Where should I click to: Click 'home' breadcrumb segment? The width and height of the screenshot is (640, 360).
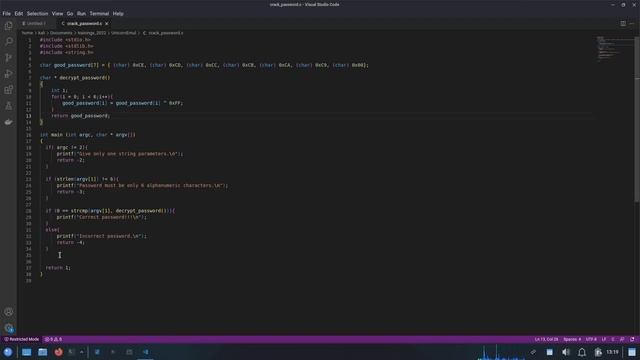(27, 33)
